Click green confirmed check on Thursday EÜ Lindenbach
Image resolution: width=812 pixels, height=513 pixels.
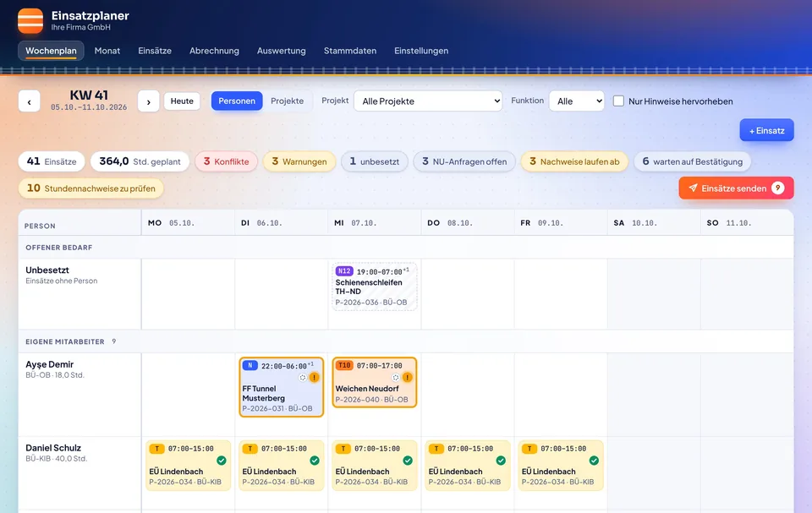coord(501,461)
